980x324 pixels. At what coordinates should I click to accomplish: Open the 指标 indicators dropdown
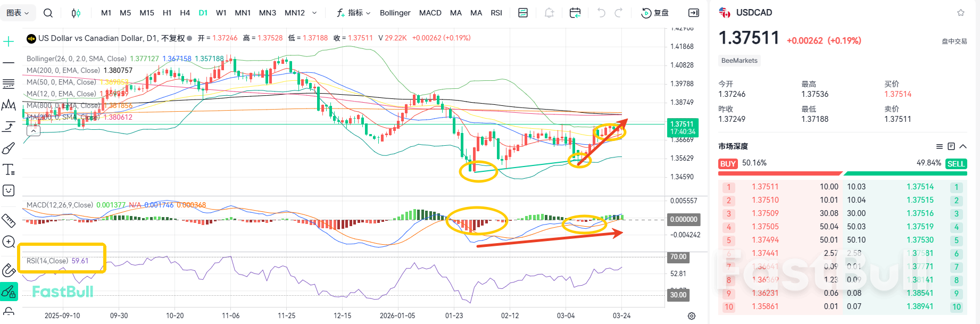click(x=354, y=13)
